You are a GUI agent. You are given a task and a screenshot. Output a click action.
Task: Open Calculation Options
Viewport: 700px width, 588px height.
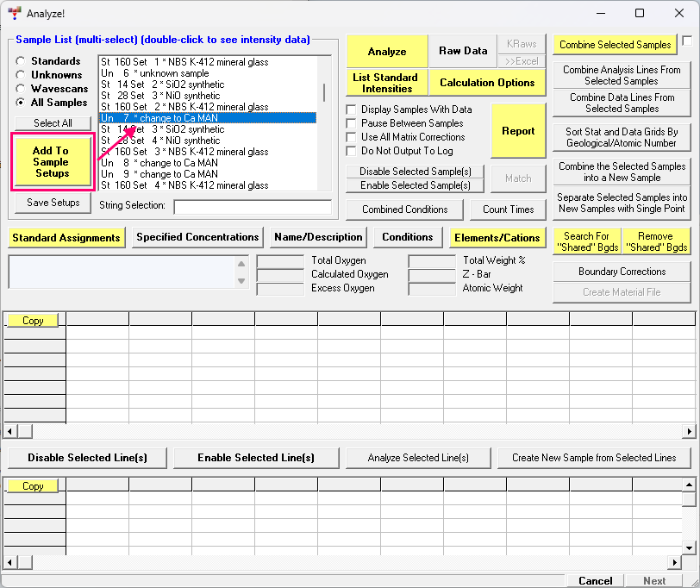[487, 83]
